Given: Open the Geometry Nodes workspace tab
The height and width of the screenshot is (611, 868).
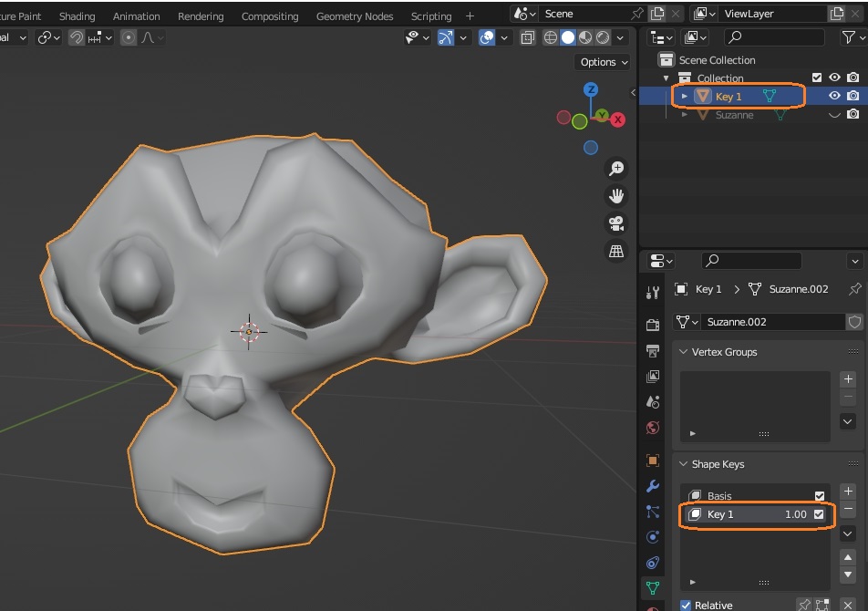Looking at the screenshot, I should tap(355, 16).
